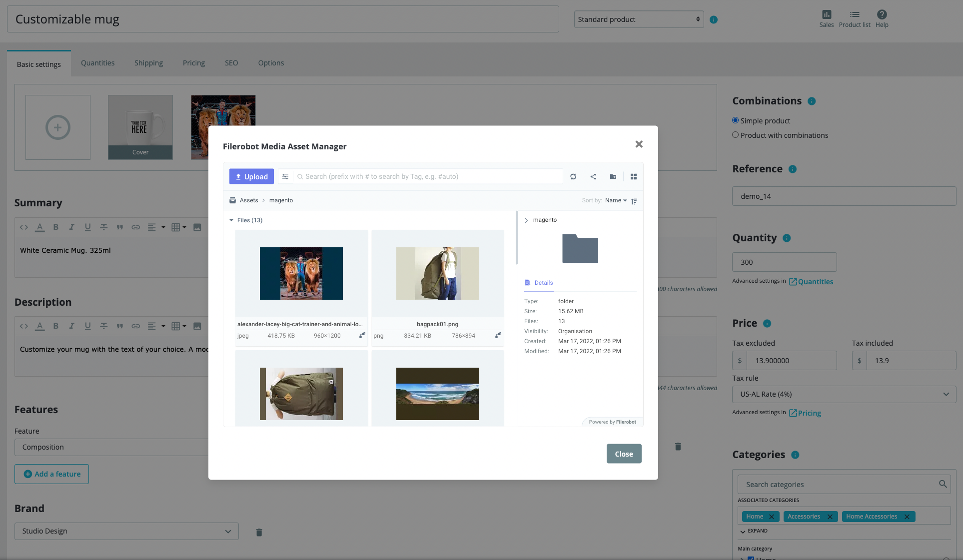Switch to grid view layout icon
Viewport: 963px width, 560px height.
[634, 176]
